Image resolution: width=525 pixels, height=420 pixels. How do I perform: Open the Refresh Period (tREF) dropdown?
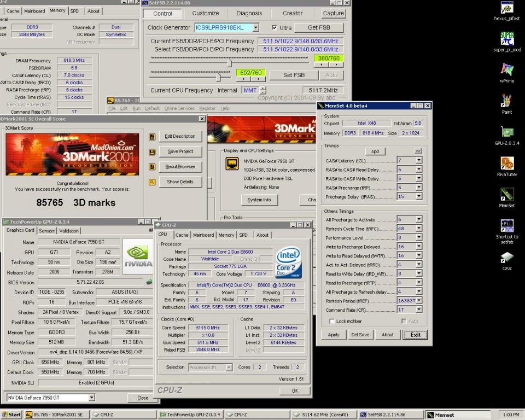[x=419, y=300]
